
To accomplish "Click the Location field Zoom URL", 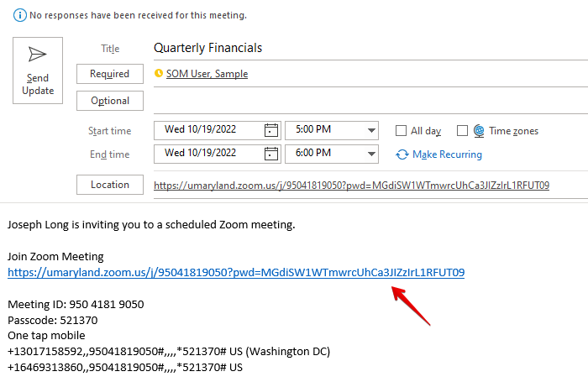I will [x=351, y=185].
